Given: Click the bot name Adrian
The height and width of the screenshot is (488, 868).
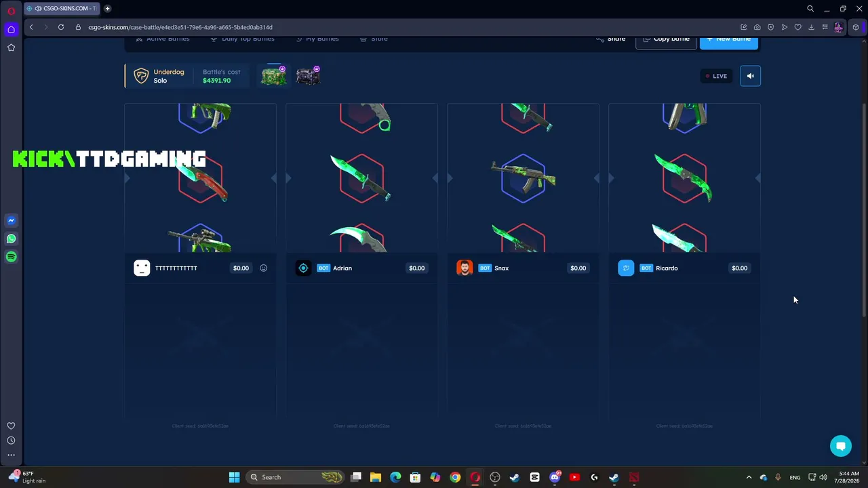Looking at the screenshot, I should [x=342, y=268].
